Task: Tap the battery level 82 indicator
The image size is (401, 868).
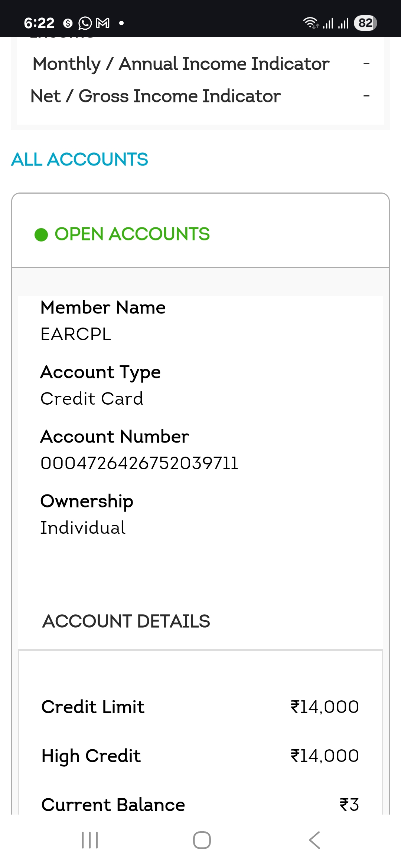Action: tap(365, 23)
